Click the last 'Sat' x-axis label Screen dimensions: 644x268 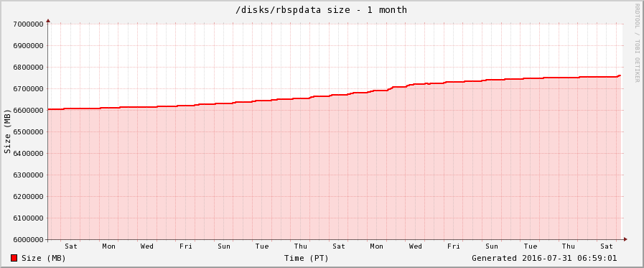pos(607,246)
